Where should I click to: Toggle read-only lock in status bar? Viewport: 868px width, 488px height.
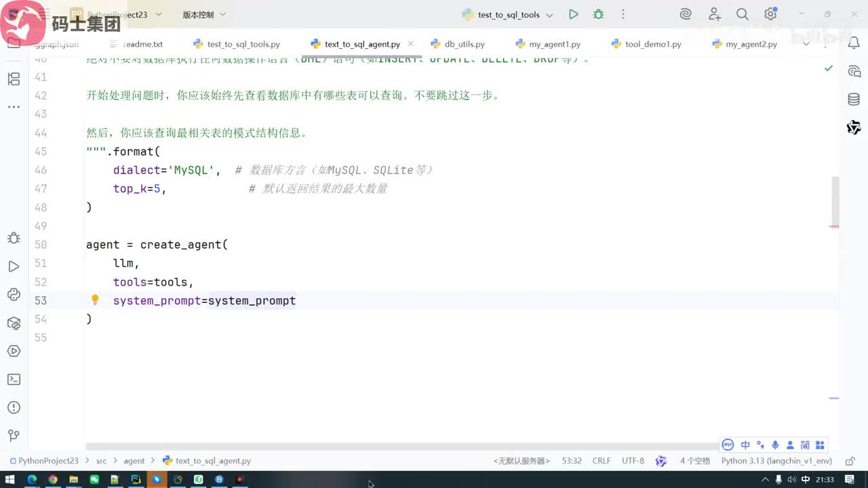coord(850,461)
